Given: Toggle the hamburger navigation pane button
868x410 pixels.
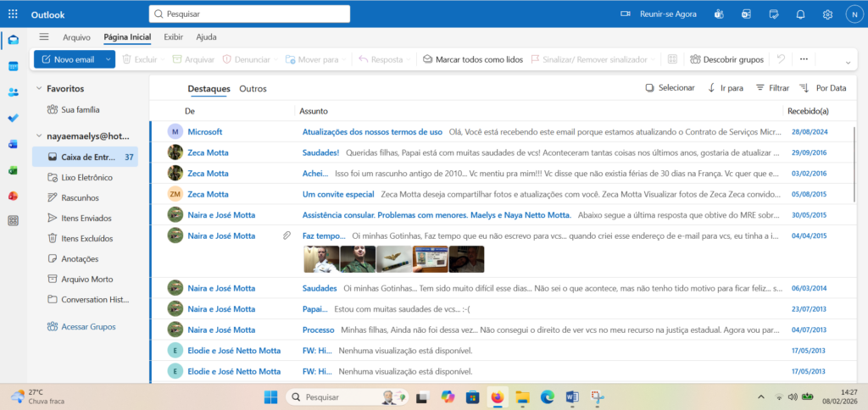Looking at the screenshot, I should pos(44,36).
